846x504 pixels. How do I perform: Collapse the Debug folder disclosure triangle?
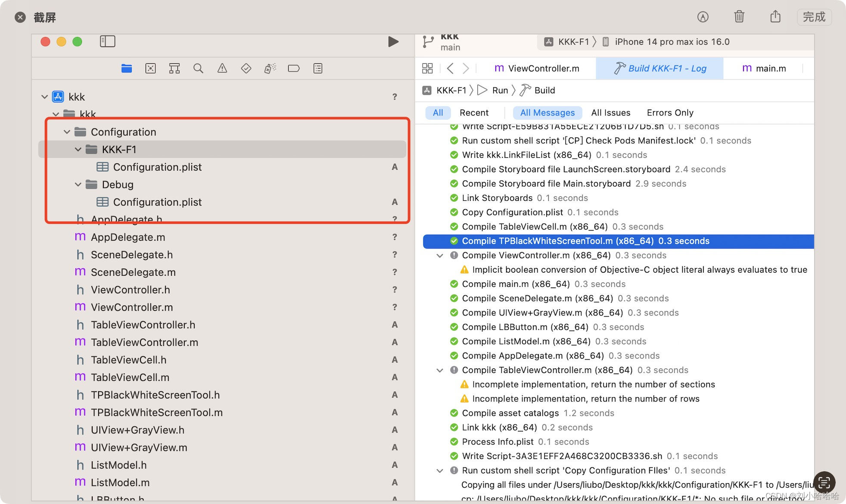(x=78, y=184)
